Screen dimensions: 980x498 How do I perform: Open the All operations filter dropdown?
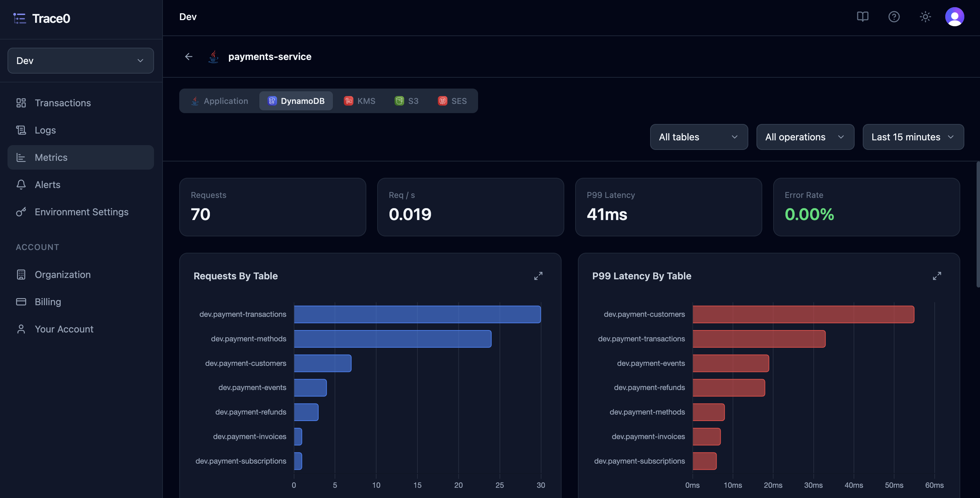[805, 137]
